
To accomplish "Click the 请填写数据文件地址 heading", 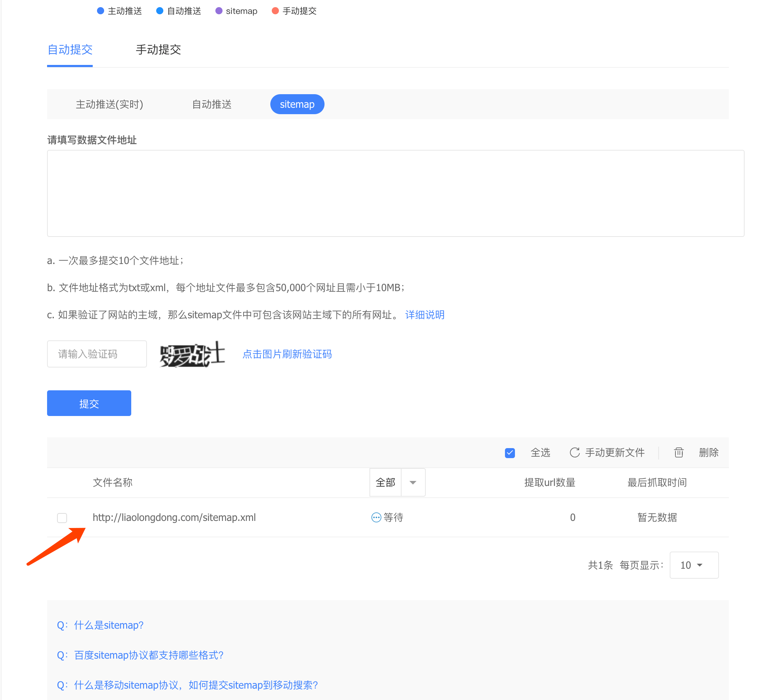I will click(92, 140).
